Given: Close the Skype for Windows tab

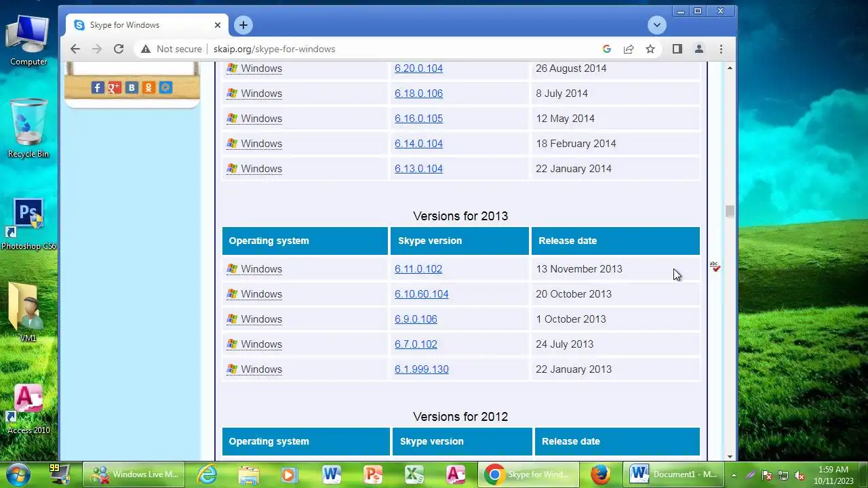Looking at the screenshot, I should pyautogui.click(x=217, y=25).
